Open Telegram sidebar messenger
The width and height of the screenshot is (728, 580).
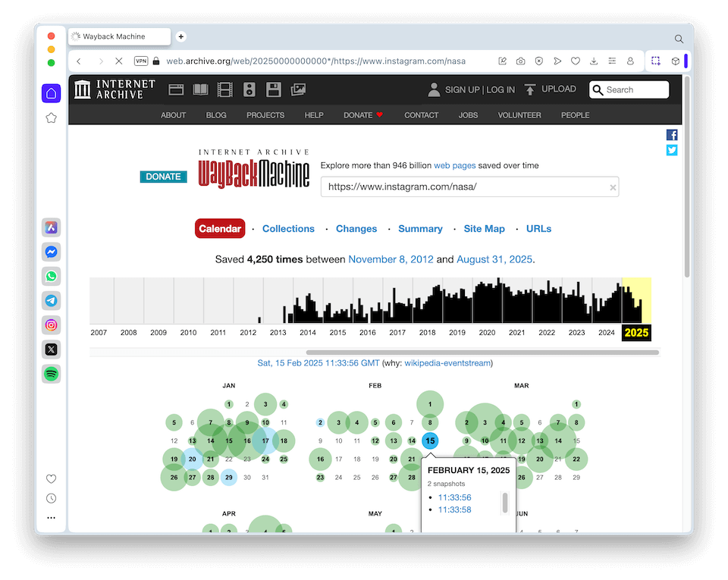[51, 300]
